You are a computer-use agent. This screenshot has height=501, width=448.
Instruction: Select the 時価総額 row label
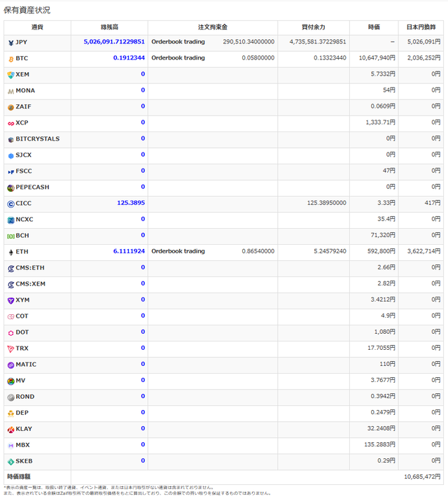click(19, 477)
